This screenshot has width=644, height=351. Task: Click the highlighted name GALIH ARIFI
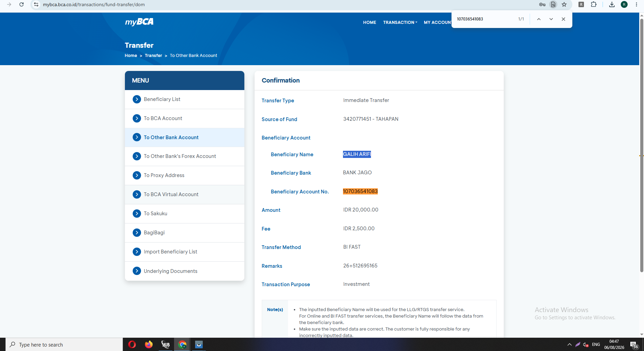[x=357, y=154]
